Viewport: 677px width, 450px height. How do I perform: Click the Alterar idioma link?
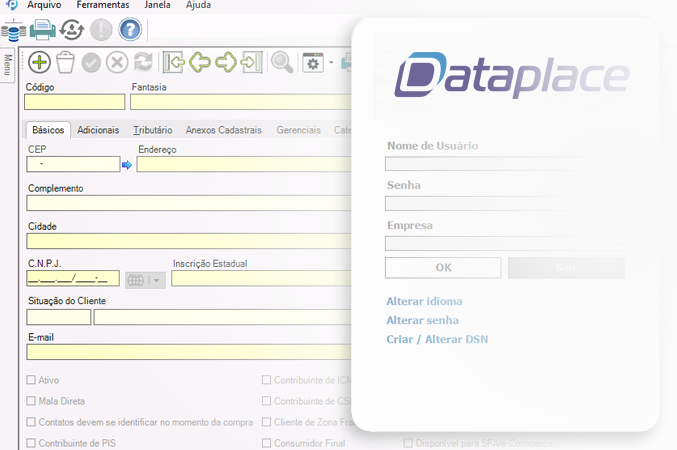424,301
